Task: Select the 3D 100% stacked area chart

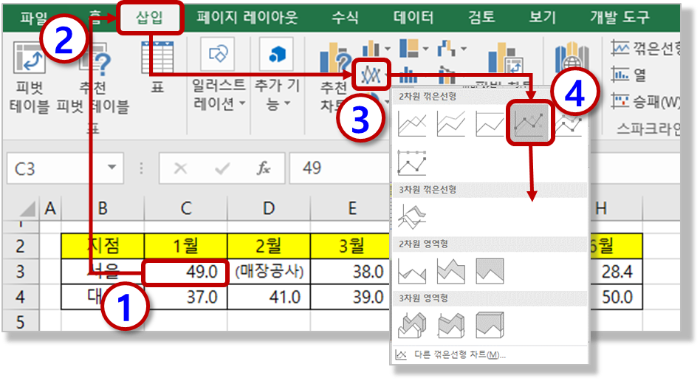Action: point(490,325)
